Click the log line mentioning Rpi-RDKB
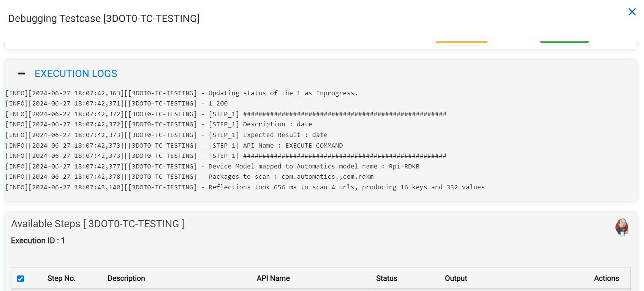 coord(212,167)
